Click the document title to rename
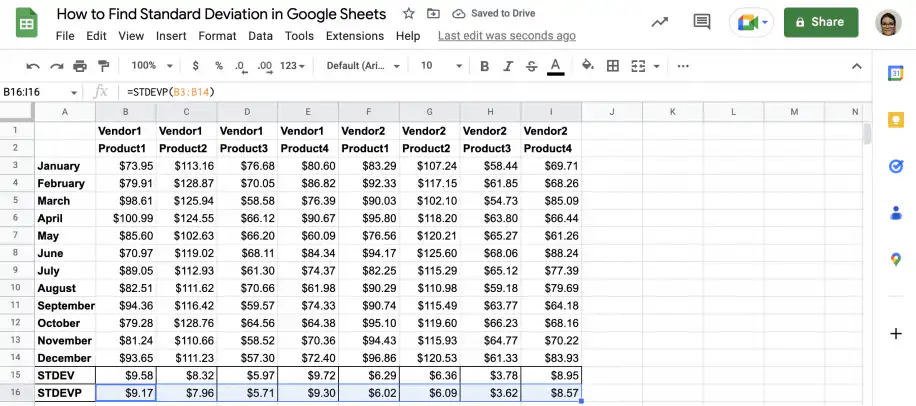The width and height of the screenshot is (916, 406). 221,14
